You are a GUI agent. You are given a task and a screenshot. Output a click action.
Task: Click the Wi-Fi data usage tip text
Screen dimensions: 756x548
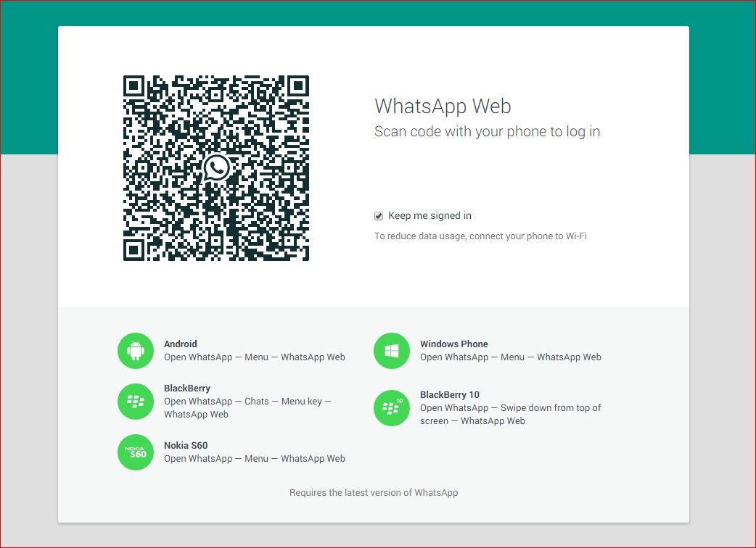click(480, 236)
